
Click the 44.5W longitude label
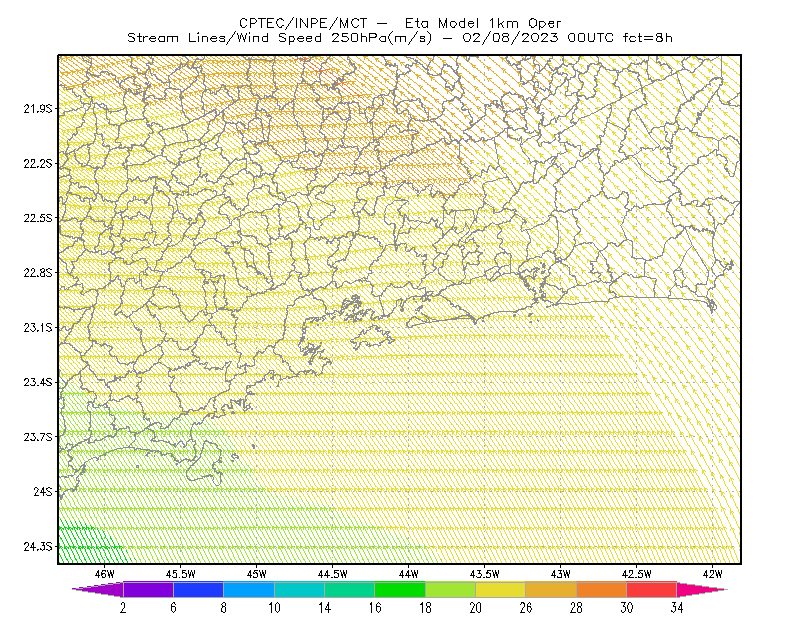click(x=333, y=574)
